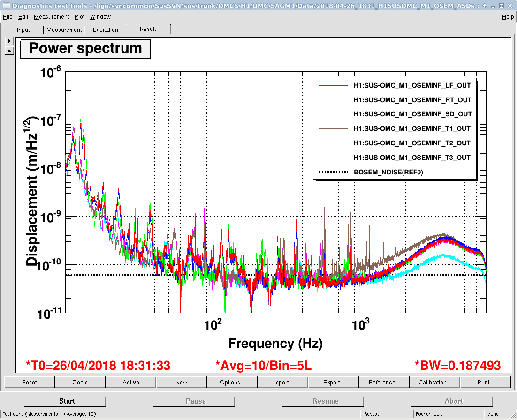This screenshot has height=420, width=517.
Task: Click the Avg=10/Bin=5L text
Action: [x=263, y=365]
